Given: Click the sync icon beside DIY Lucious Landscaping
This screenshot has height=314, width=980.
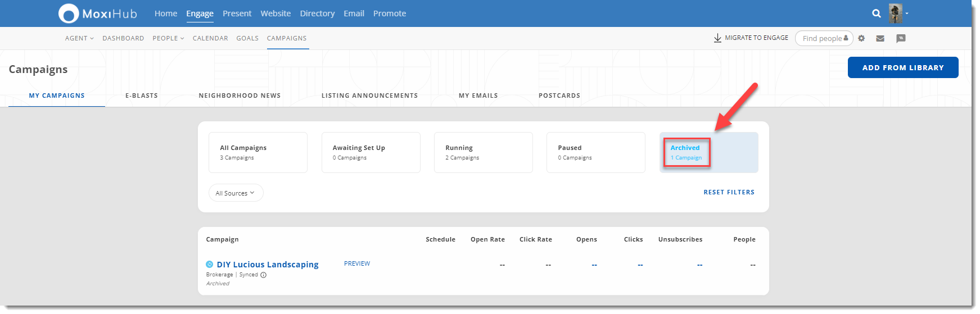Looking at the screenshot, I should click(x=210, y=265).
